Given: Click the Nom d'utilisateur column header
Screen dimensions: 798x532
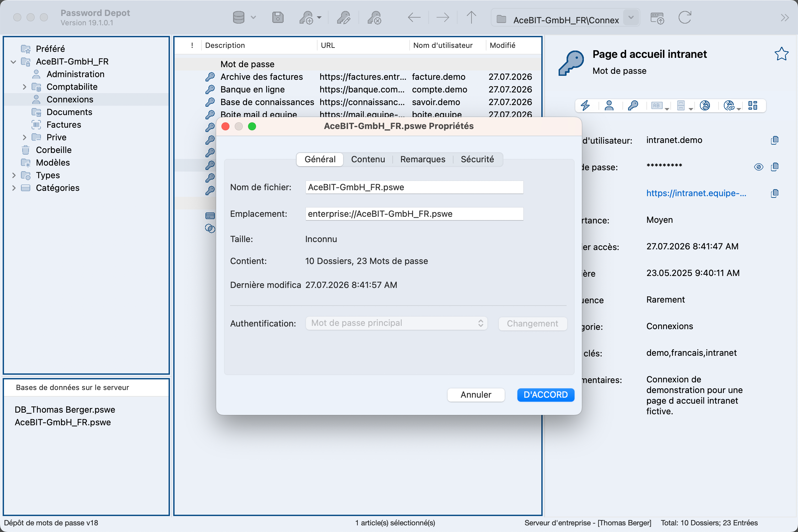Looking at the screenshot, I should tap(448, 46).
